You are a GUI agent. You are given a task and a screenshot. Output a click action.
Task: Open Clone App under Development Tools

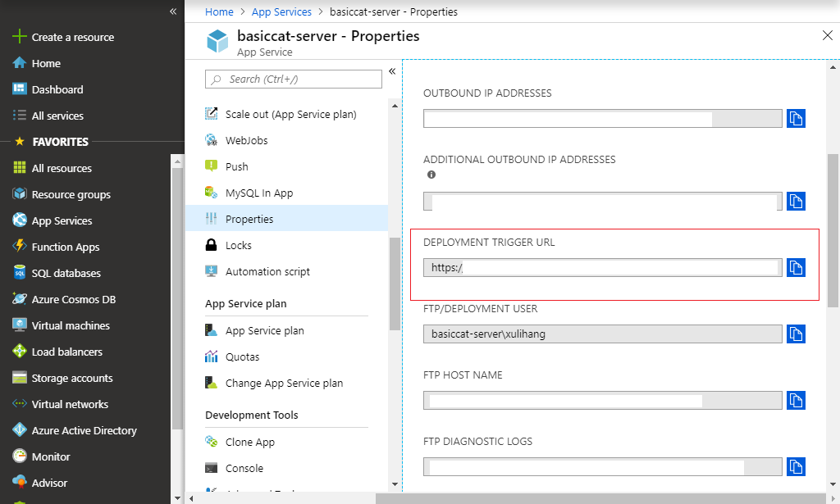click(247, 441)
